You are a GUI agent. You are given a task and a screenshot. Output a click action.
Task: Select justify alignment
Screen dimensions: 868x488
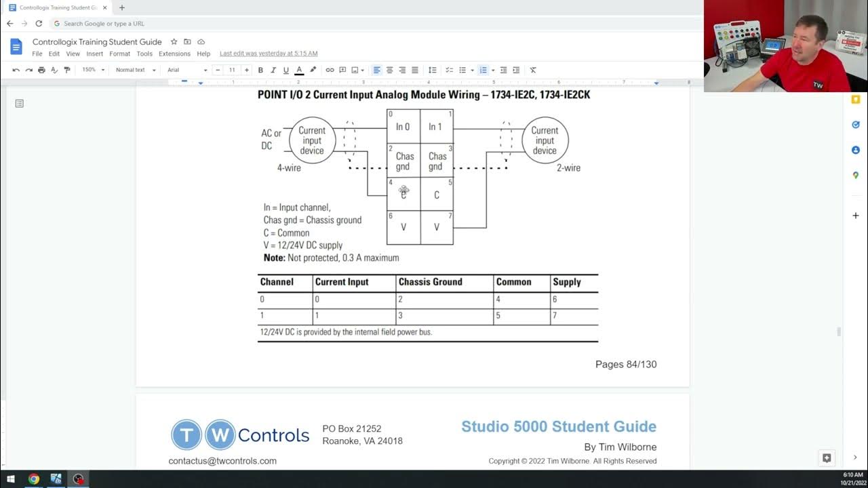(x=415, y=70)
